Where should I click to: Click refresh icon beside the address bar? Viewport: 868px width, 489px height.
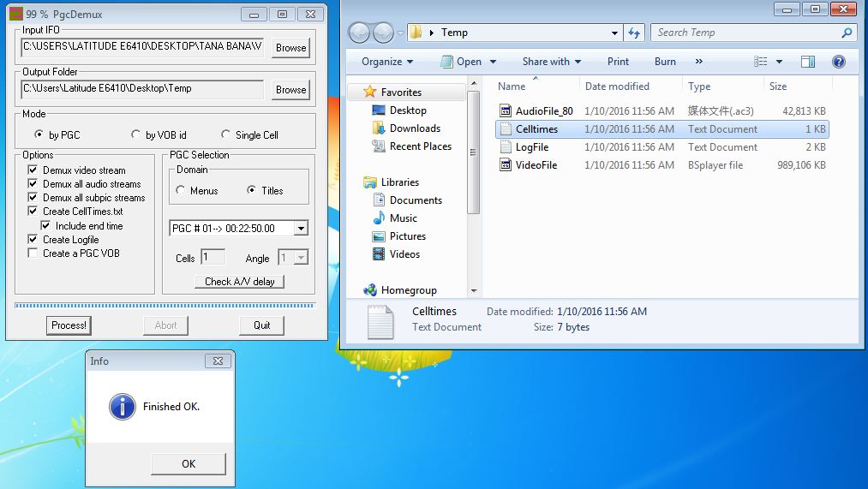[634, 33]
